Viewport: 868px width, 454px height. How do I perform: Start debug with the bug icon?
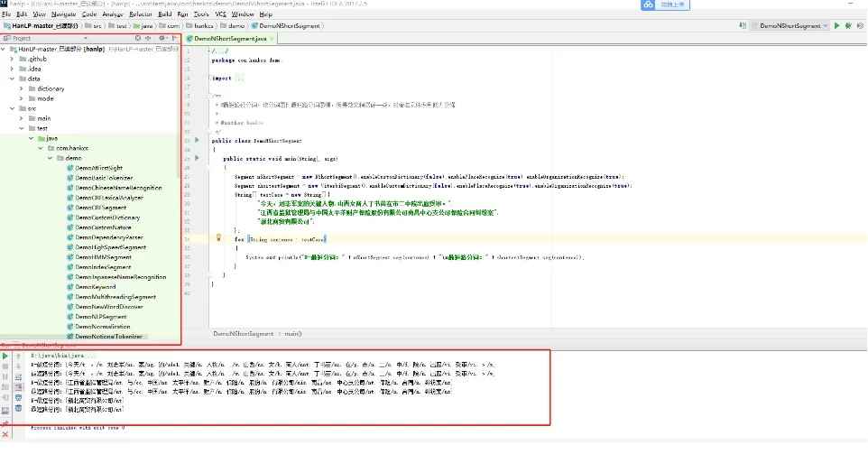click(848, 25)
